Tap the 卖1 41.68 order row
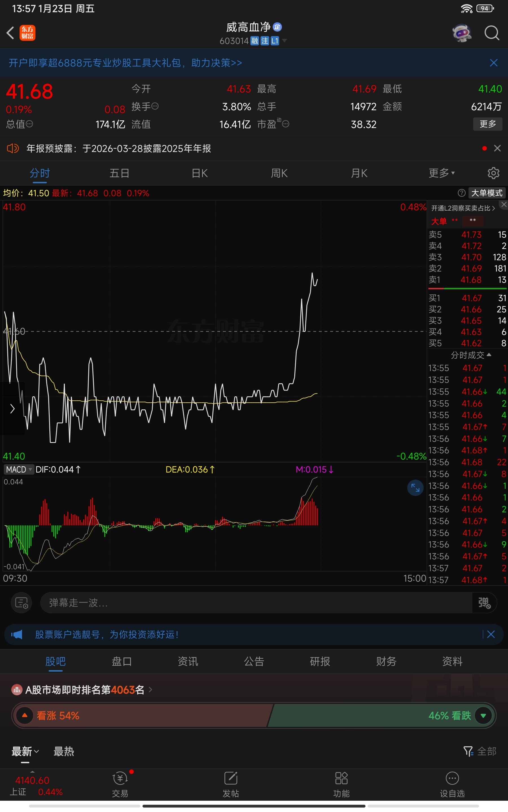The image size is (508, 812). [x=467, y=279]
